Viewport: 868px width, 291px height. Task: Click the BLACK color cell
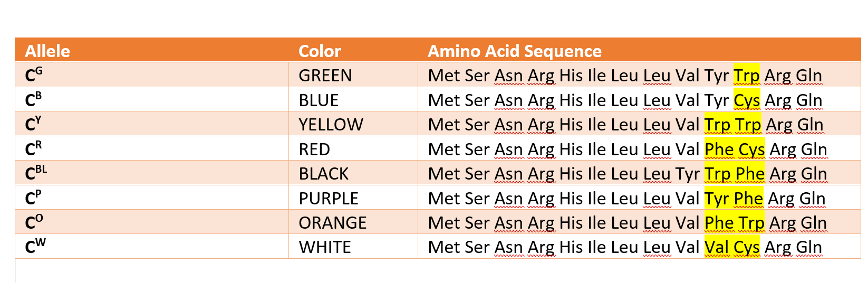[323, 174]
